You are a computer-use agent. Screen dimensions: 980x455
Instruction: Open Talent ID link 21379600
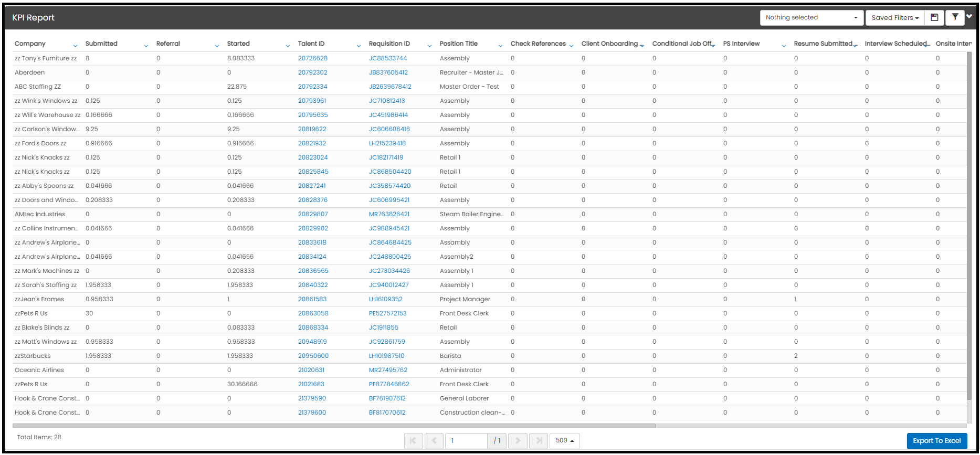point(312,412)
